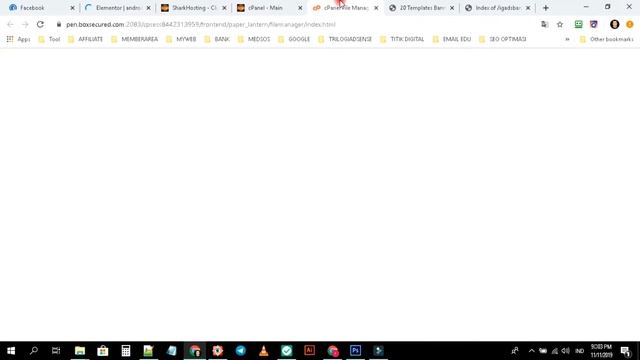Viewport: 640px width, 360px height.
Task: Open the Chrome profile avatar
Action: pyautogui.click(x=615, y=24)
